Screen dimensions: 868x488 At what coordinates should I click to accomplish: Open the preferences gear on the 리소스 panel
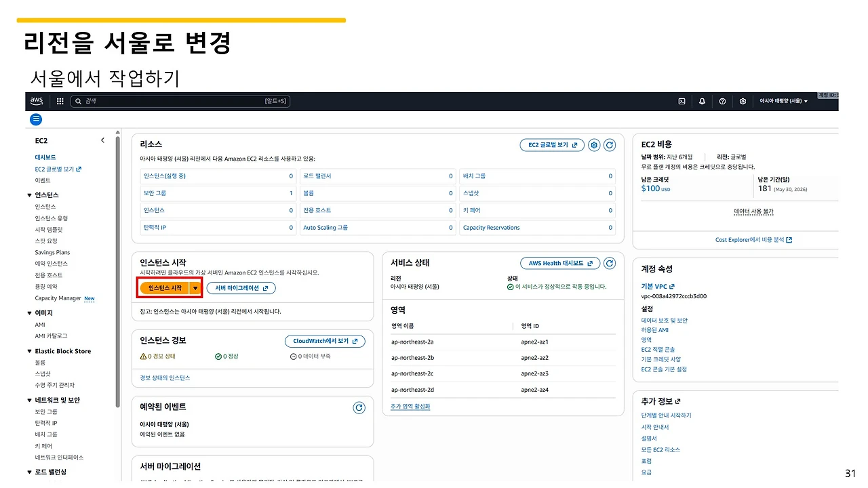click(594, 144)
